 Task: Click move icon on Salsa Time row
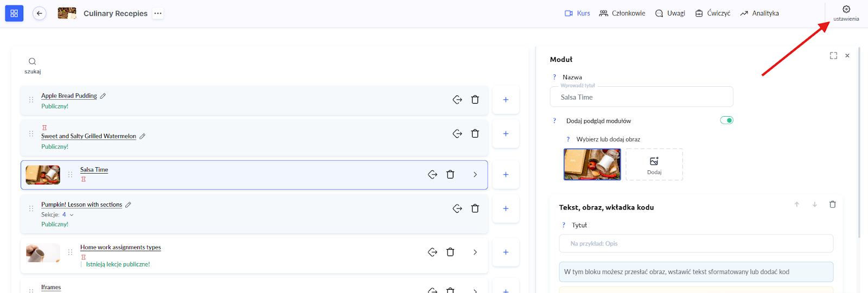tap(432, 175)
